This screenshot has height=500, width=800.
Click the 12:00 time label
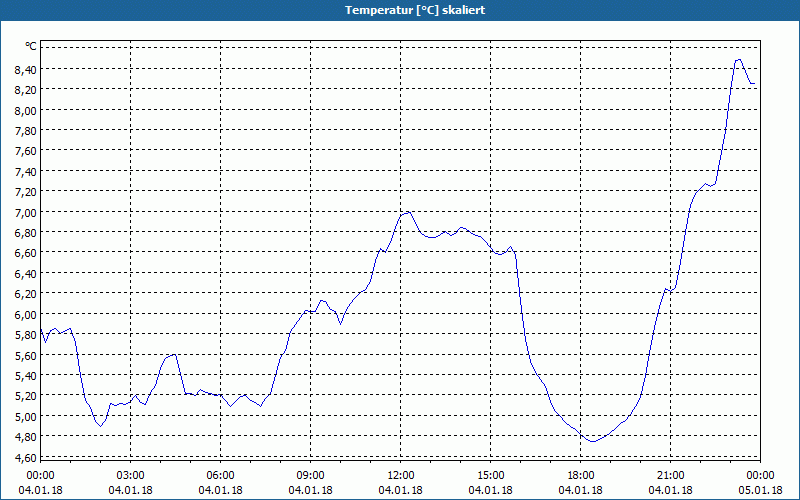tap(401, 476)
